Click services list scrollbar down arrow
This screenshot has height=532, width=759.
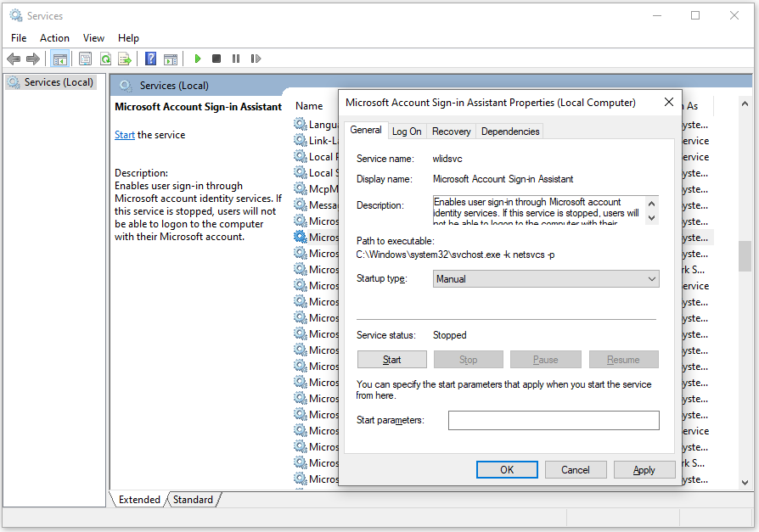(x=745, y=482)
